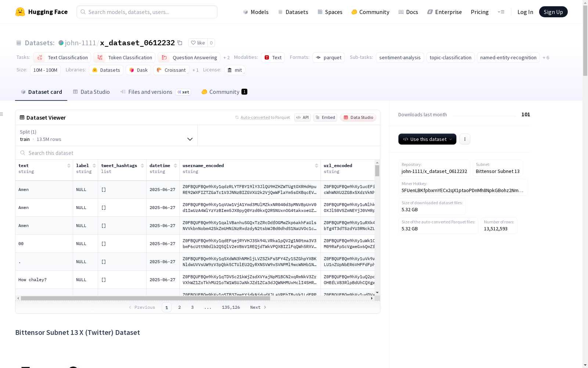This screenshot has width=588, height=368.
Task: Sort the tweet_hashtags column
Action: coord(142,166)
